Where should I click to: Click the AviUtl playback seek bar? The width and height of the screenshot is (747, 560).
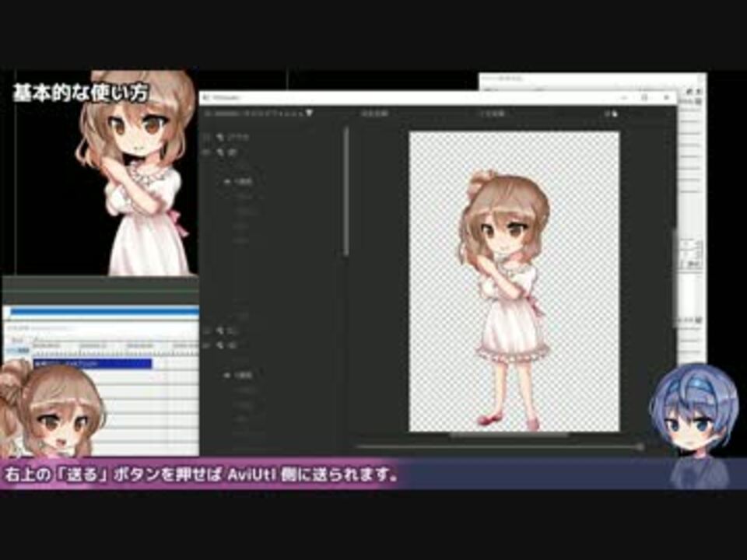pos(101,312)
